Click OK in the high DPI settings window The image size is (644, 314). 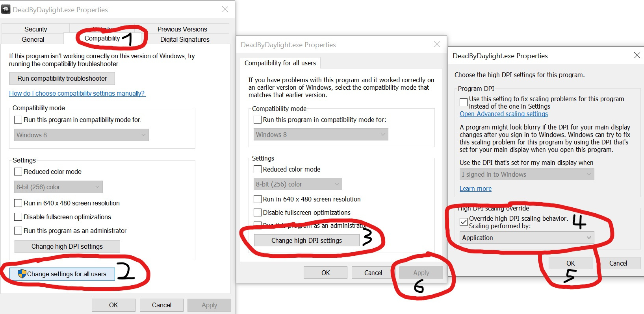point(571,263)
